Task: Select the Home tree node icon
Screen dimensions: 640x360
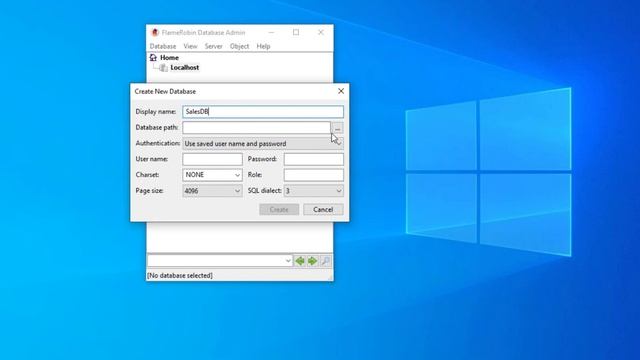Action: pyautogui.click(x=153, y=58)
